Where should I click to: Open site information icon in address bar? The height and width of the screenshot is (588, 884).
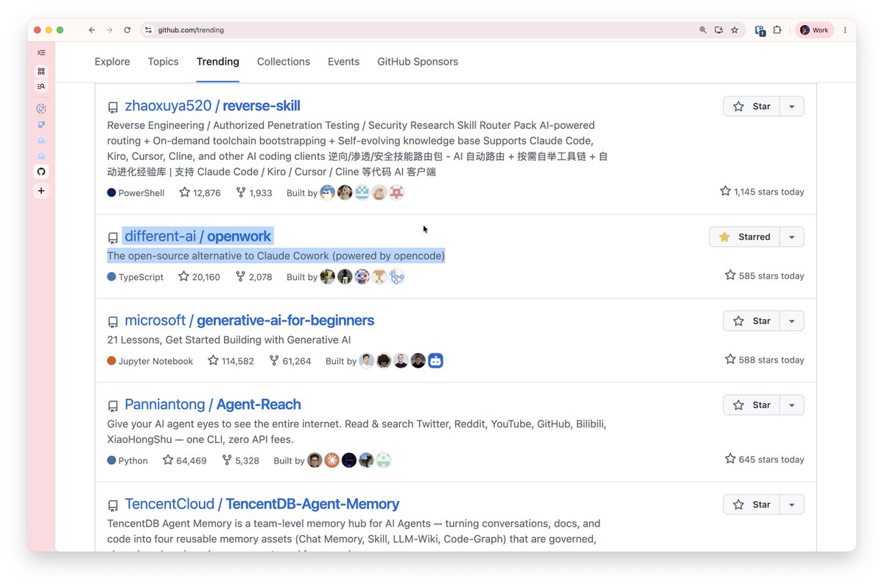[148, 30]
